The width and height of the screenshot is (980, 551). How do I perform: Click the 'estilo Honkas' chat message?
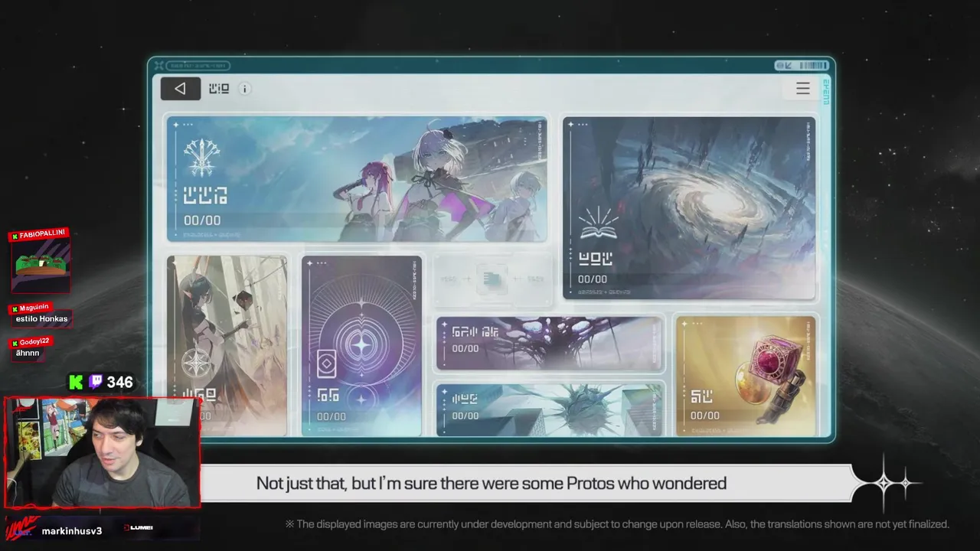pyautogui.click(x=41, y=318)
